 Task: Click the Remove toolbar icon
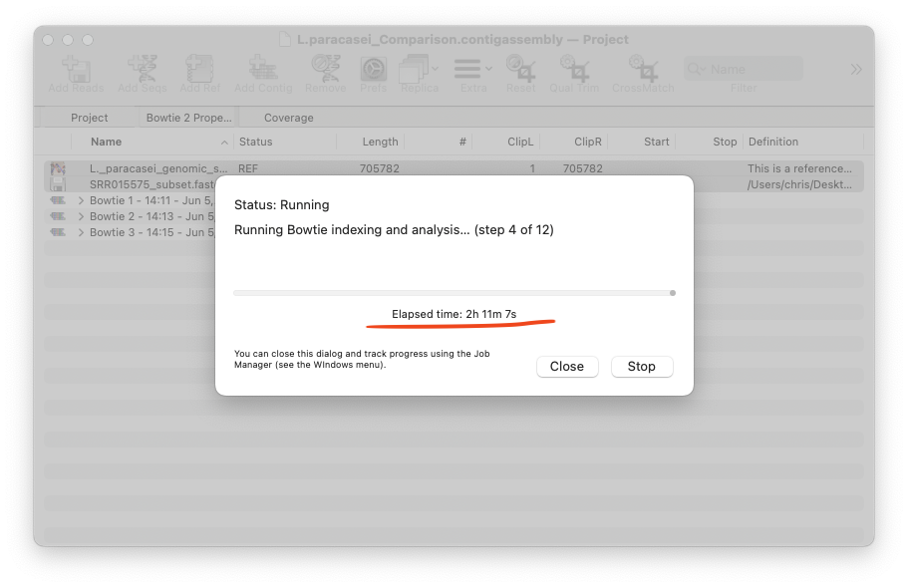(325, 70)
